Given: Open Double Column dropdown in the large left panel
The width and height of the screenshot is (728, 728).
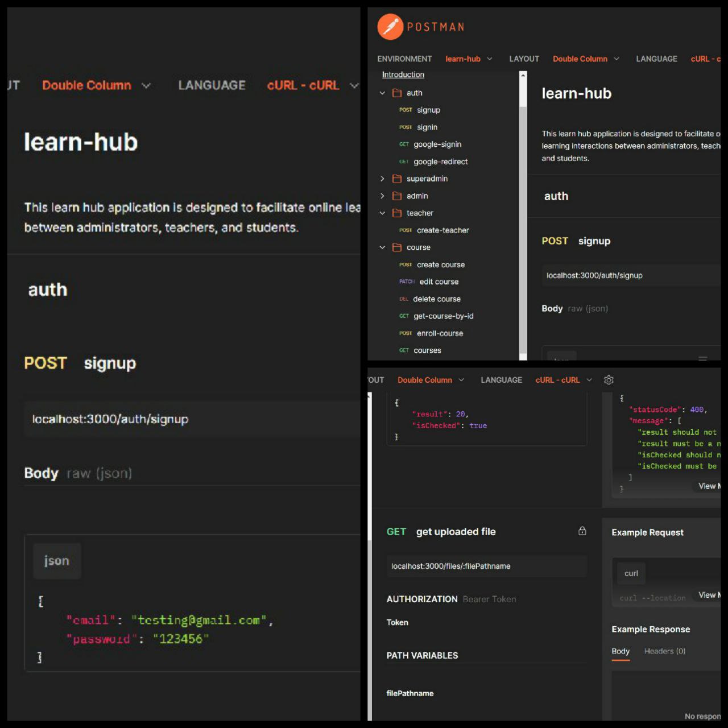Looking at the screenshot, I should [97, 85].
